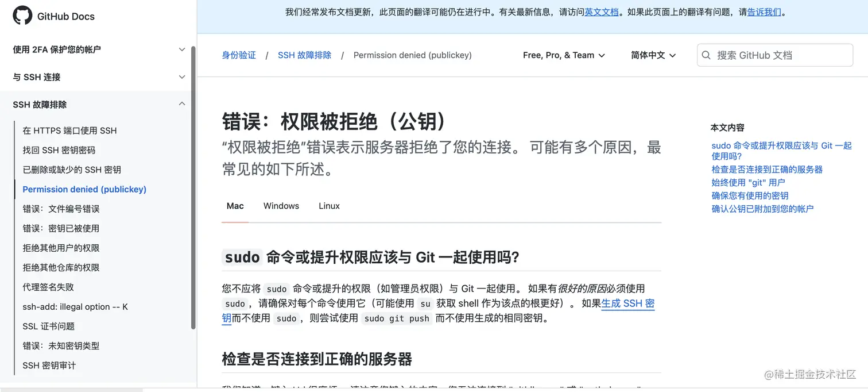
Task: Click the sudo git push code text
Action: pyautogui.click(x=397, y=318)
